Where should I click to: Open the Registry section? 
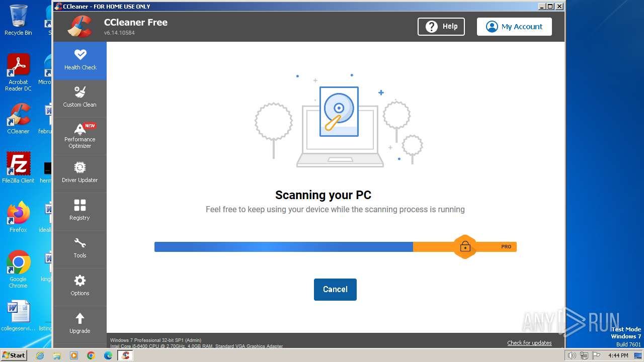tap(80, 212)
